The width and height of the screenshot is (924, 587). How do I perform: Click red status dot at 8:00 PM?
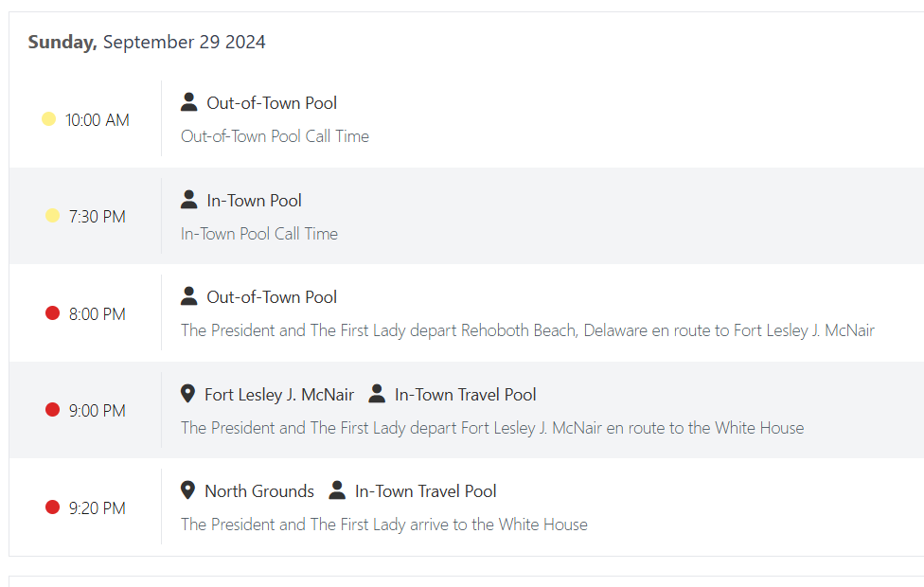52,313
